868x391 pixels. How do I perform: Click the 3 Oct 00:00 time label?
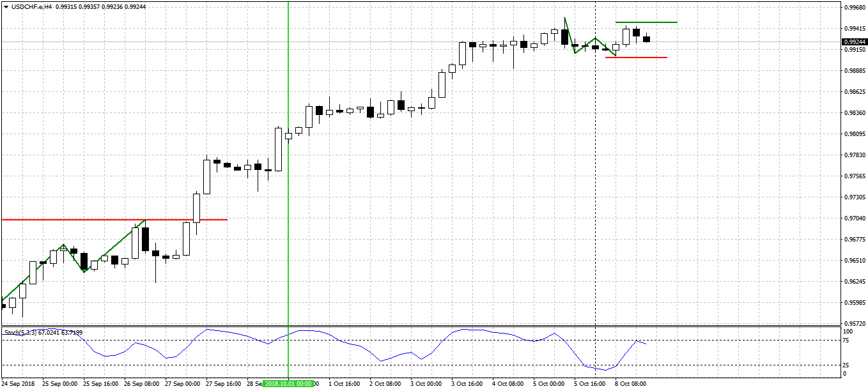tap(427, 383)
